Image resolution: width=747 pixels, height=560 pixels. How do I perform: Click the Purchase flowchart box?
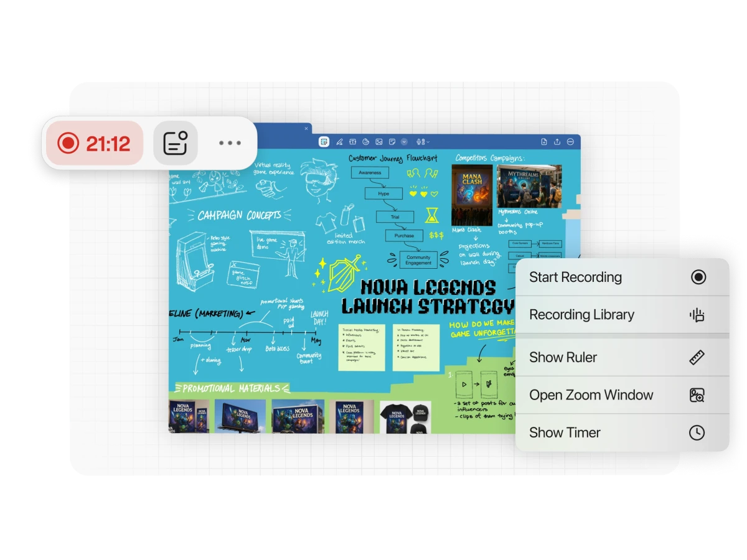pyautogui.click(x=404, y=236)
